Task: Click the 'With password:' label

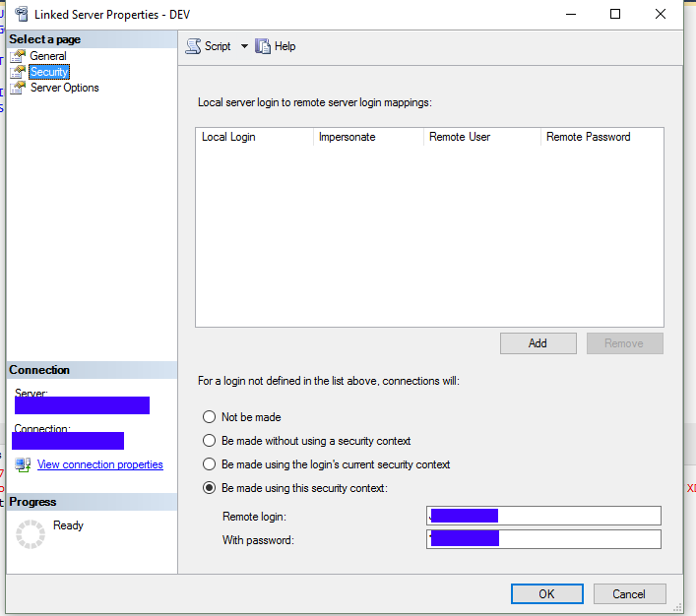Action: click(258, 540)
